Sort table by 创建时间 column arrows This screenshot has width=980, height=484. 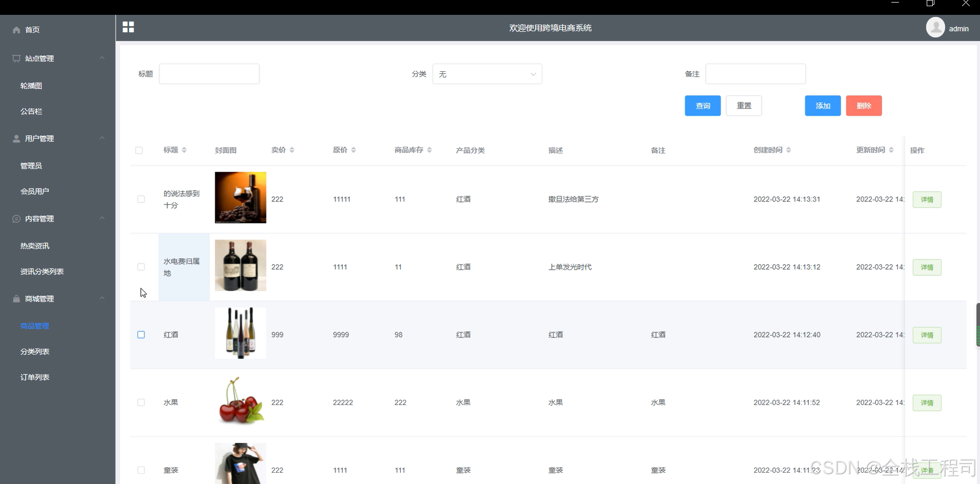point(788,150)
